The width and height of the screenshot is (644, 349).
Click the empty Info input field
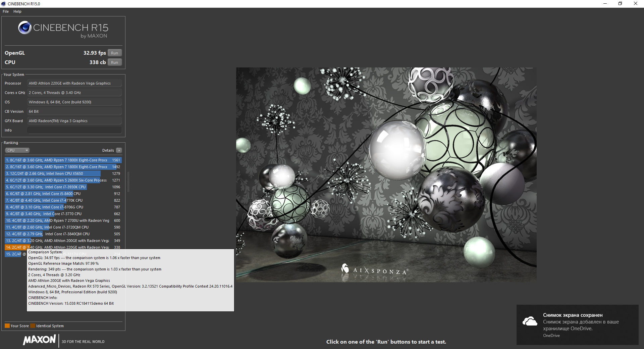click(x=74, y=130)
